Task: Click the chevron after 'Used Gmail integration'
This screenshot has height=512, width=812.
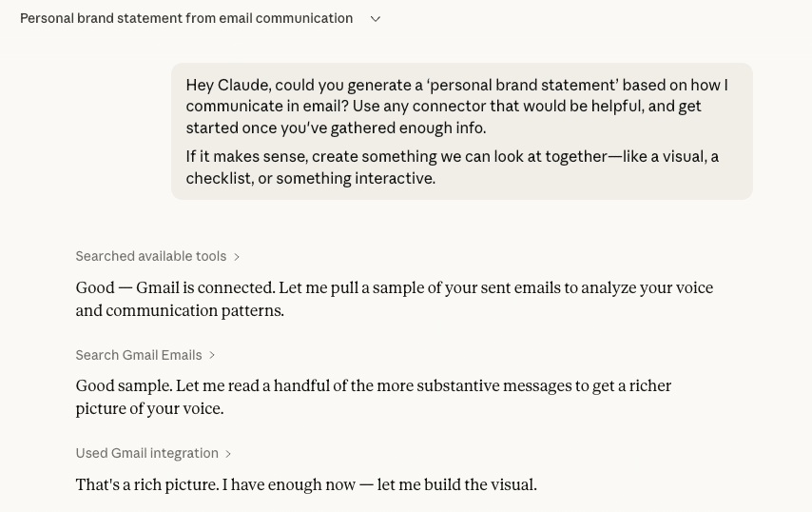Action: pos(228,454)
